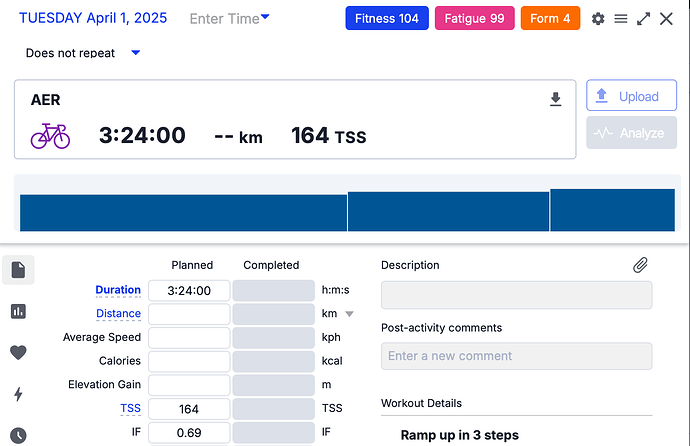Click the completed IF field
This screenshot has width=690, height=446.
[274, 433]
